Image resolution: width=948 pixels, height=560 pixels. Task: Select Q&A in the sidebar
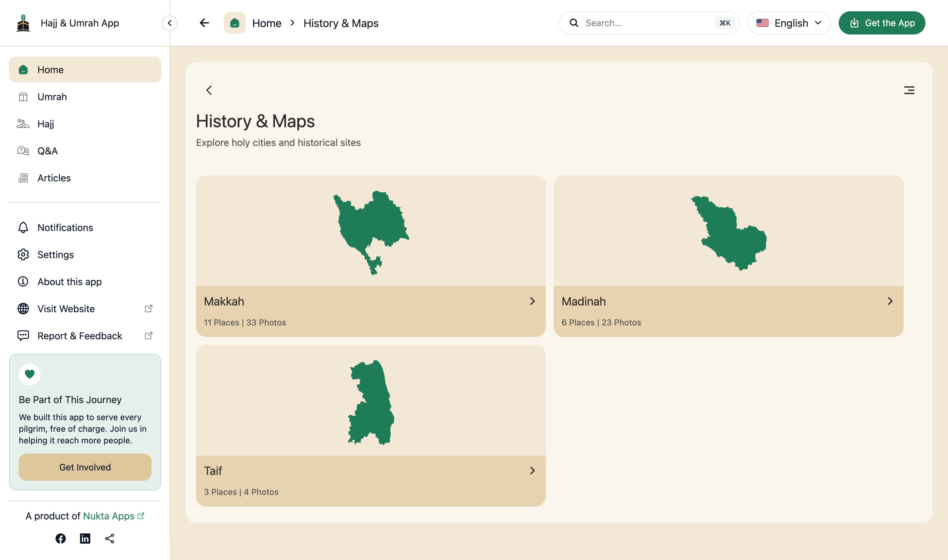click(x=85, y=151)
